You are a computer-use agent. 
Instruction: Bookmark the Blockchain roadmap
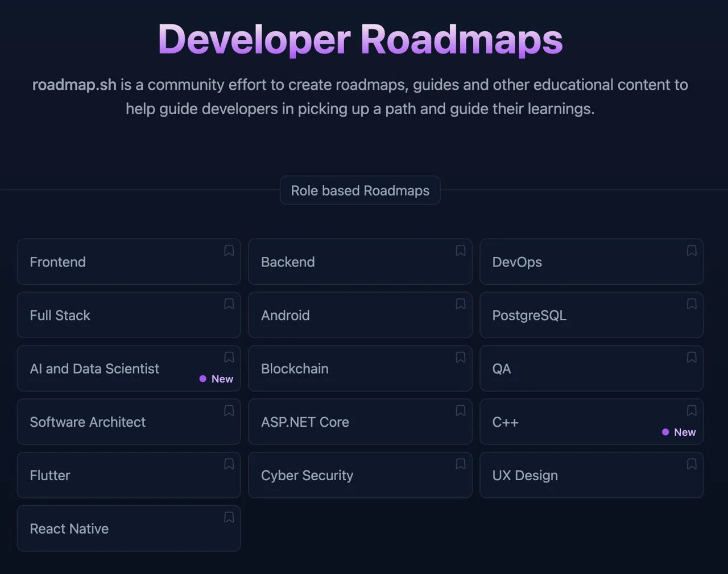pyautogui.click(x=460, y=357)
